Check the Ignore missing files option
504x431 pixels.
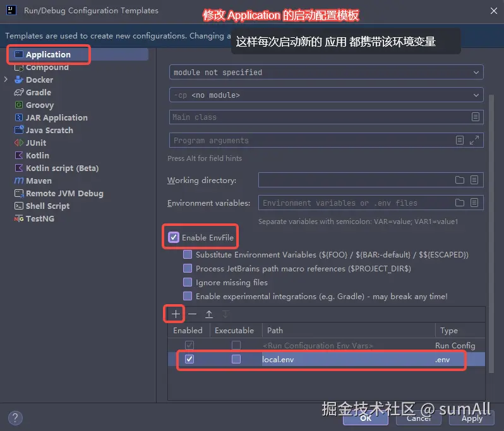coord(188,282)
